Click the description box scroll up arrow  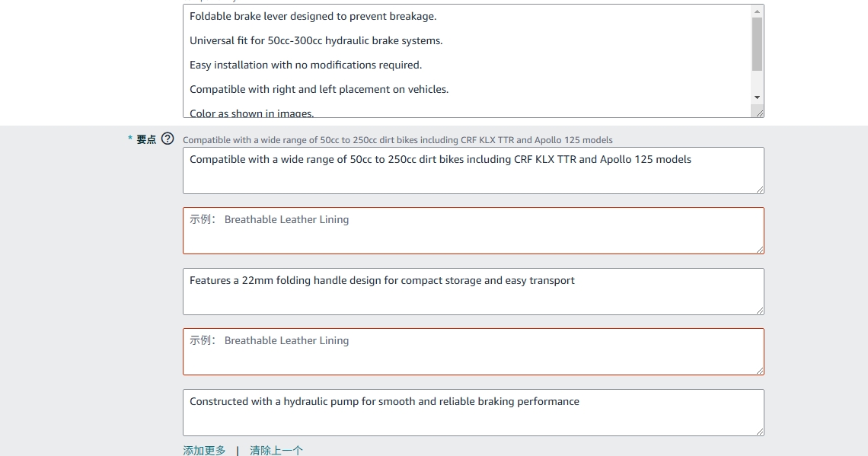(x=757, y=11)
